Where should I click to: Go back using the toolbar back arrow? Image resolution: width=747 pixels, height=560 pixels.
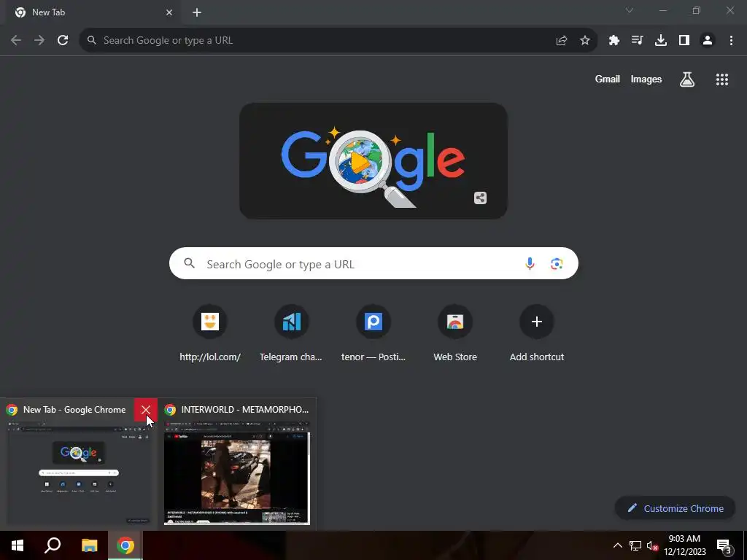coord(16,41)
